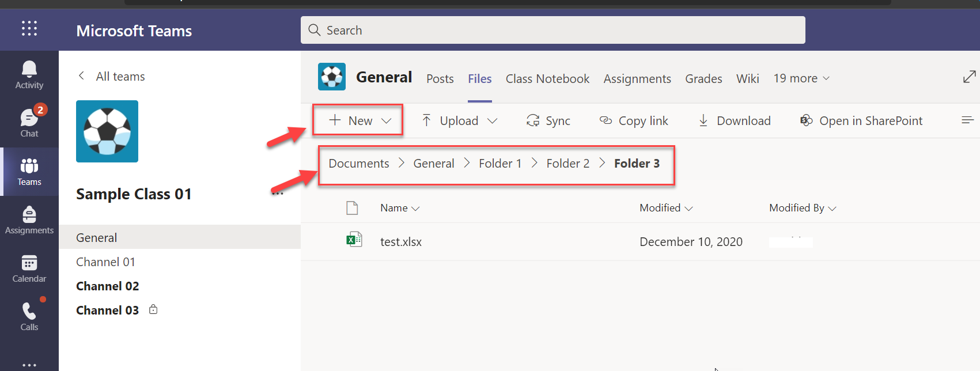Switch to the Posts tab

[x=440, y=78]
